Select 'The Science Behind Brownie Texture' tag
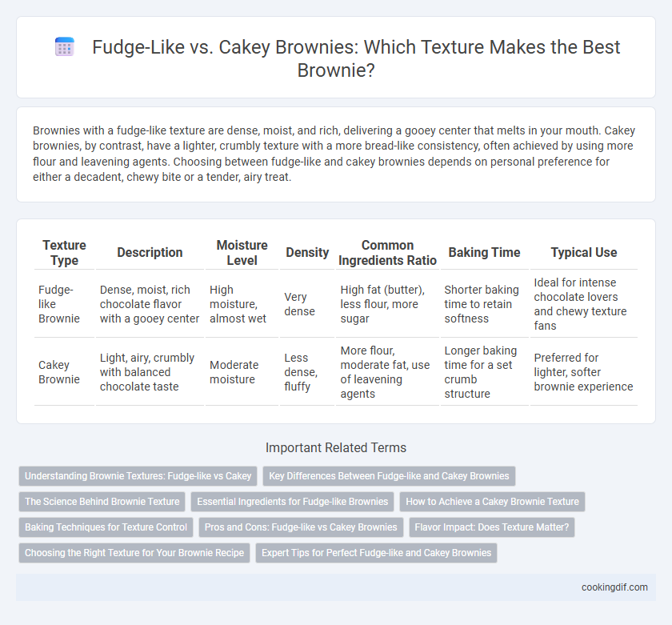The width and height of the screenshot is (672, 625). click(102, 502)
